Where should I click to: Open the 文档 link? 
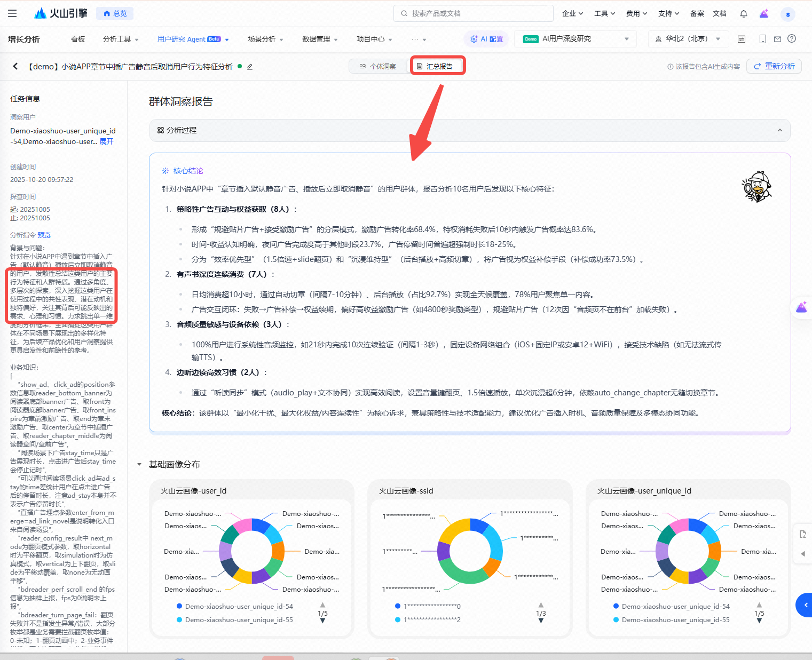click(720, 13)
